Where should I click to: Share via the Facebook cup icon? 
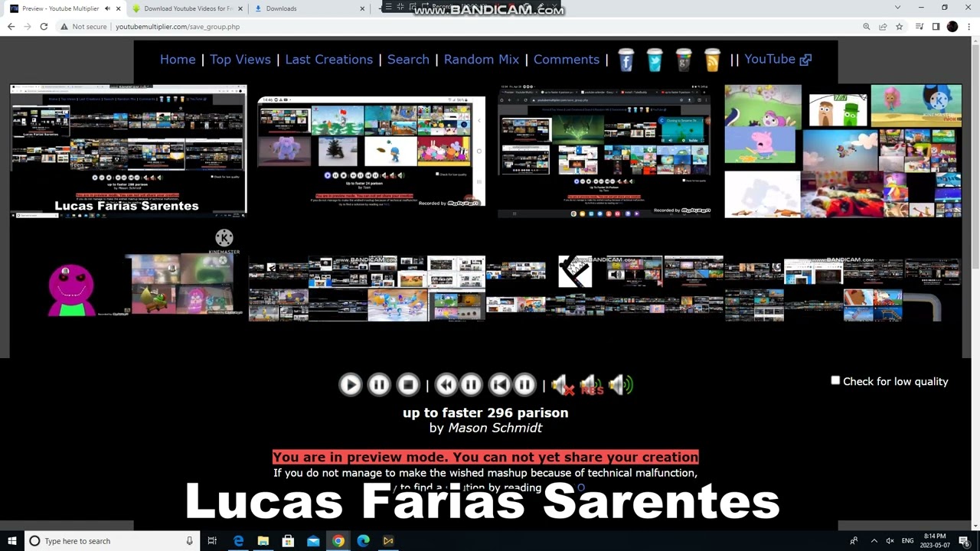tap(626, 60)
